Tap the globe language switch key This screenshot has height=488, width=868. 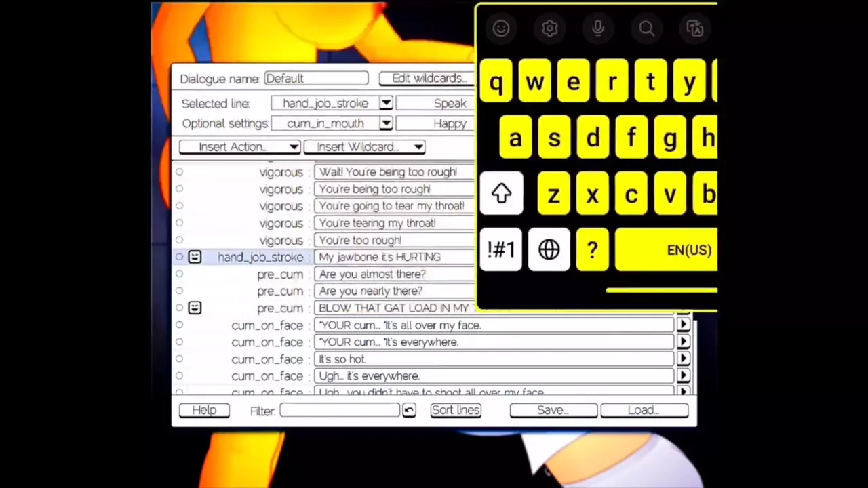pyautogui.click(x=549, y=250)
